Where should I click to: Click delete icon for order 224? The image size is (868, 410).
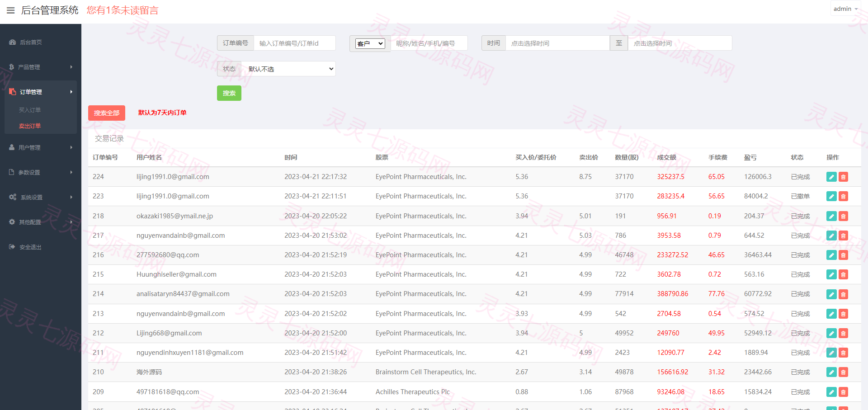843,177
